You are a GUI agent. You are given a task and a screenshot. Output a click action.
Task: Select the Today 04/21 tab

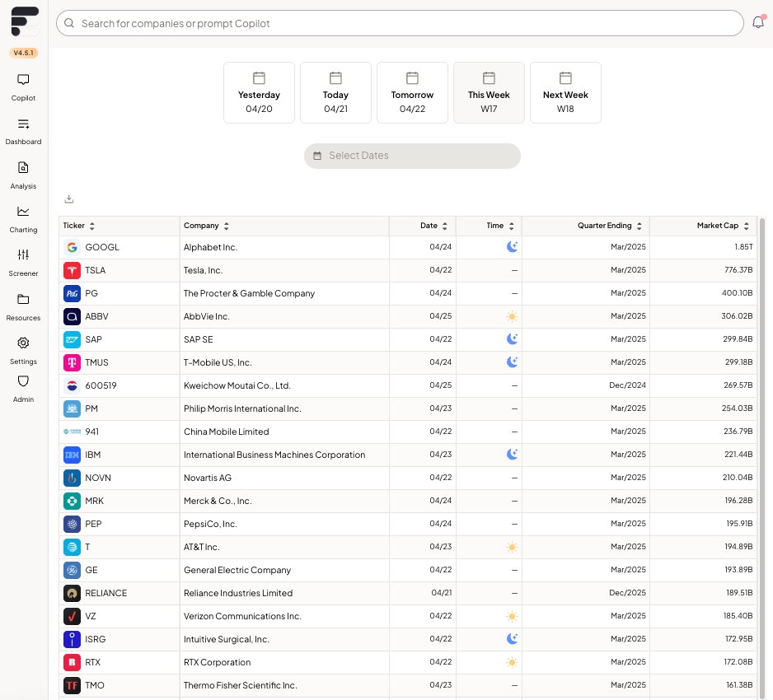[335, 92]
